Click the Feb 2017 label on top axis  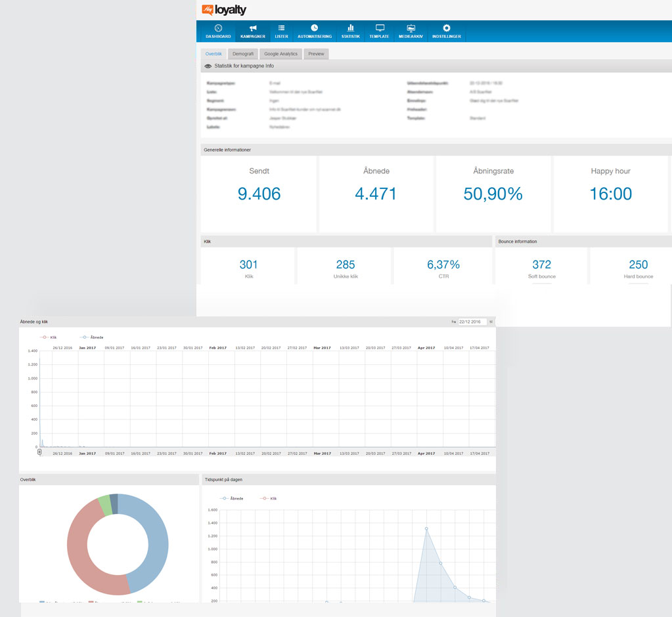217,348
